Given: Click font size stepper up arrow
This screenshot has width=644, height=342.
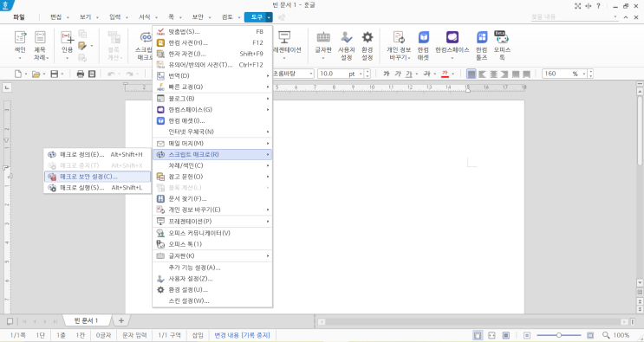Looking at the screenshot, I should (x=368, y=72).
